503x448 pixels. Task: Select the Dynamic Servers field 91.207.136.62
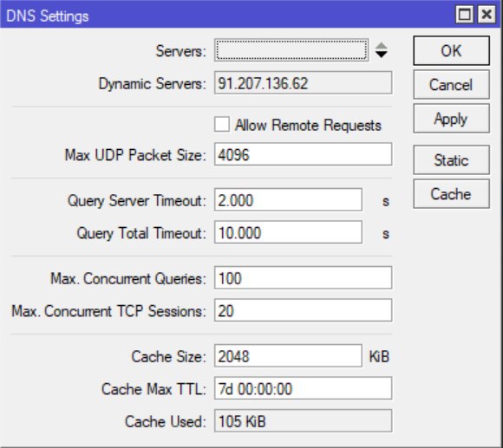(304, 83)
